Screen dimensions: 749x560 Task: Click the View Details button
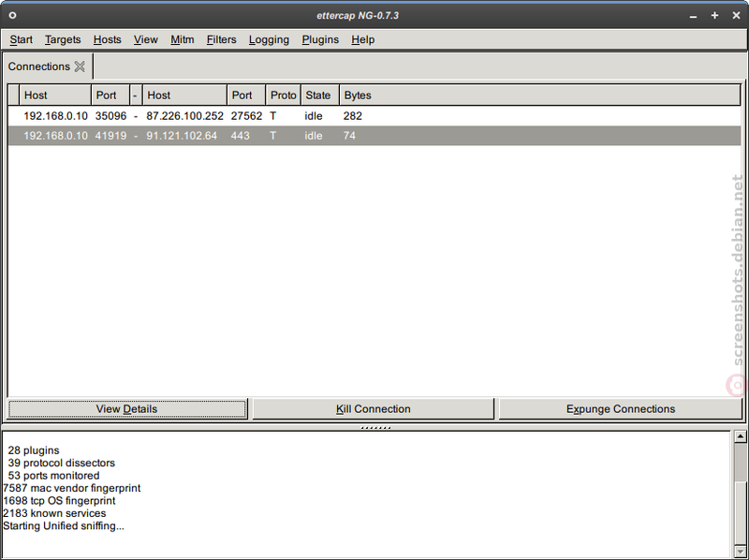coord(126,409)
